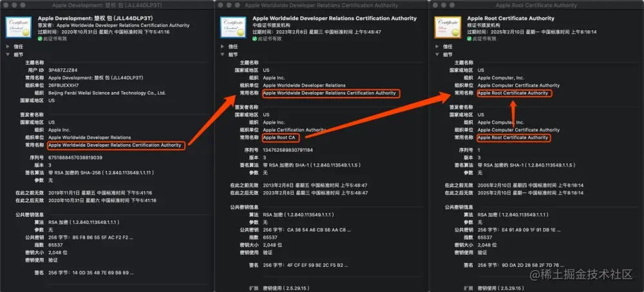Click issuer common name Apple Root Certificate Authority
644x292 pixels.
tap(513, 138)
